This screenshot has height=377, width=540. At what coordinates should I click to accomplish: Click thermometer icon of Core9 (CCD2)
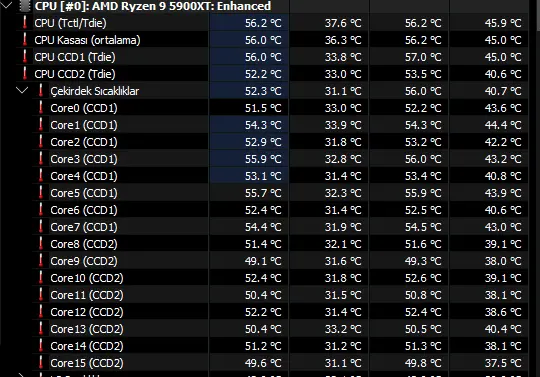pos(41,260)
